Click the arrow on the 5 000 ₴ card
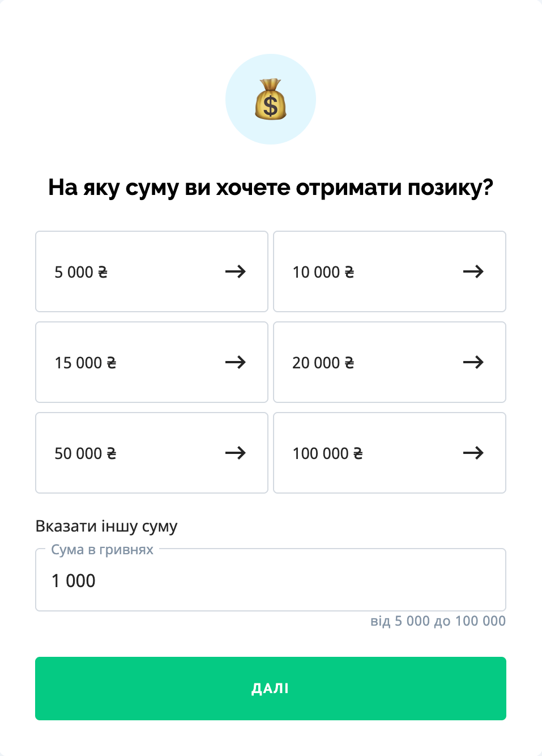 [236, 272]
